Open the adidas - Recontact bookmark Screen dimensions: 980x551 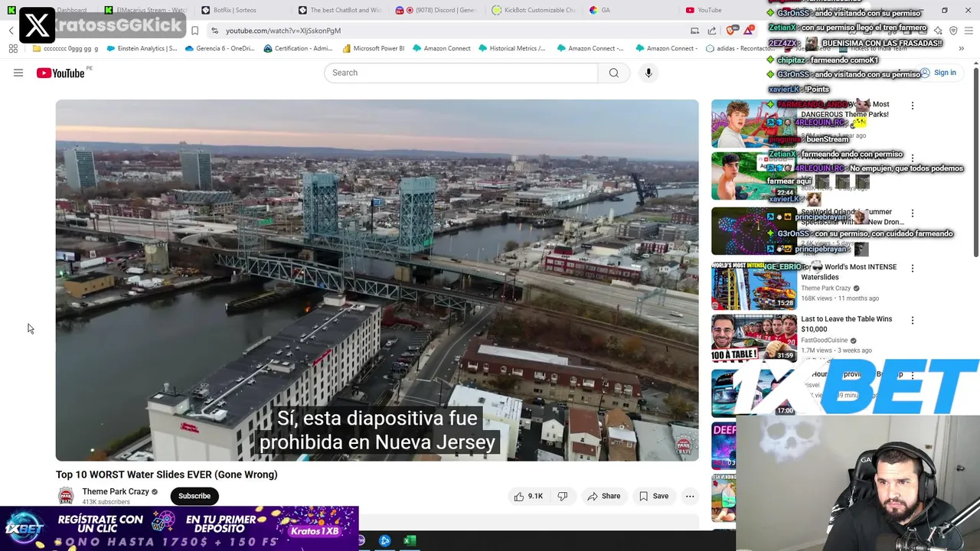(741, 48)
